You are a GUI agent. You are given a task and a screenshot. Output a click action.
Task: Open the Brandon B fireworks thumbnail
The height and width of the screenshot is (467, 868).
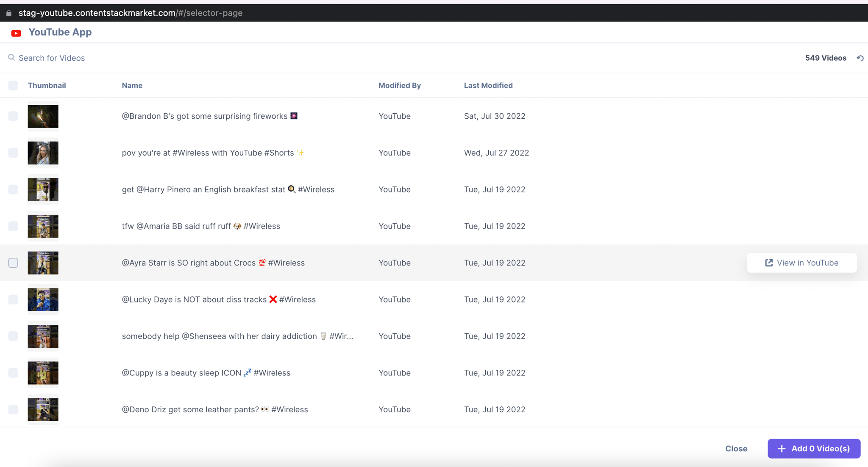43,116
